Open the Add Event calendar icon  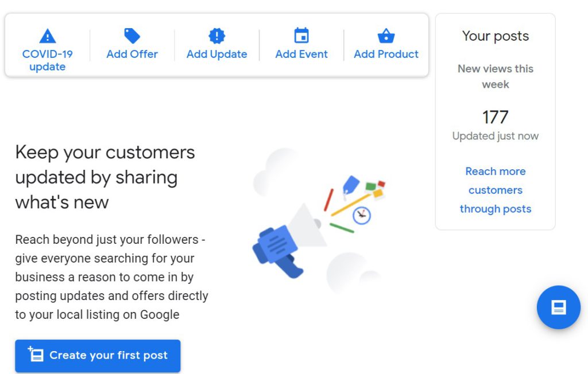(x=301, y=36)
